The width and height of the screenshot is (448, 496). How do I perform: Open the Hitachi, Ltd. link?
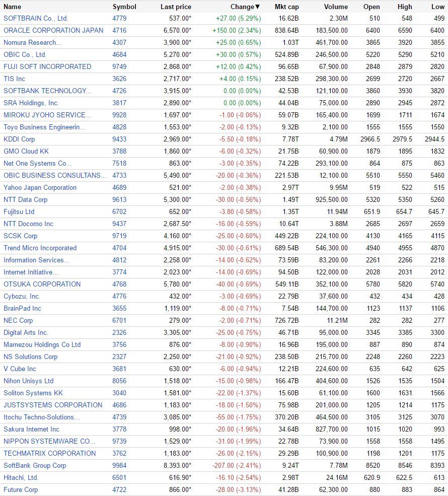pos(21,478)
